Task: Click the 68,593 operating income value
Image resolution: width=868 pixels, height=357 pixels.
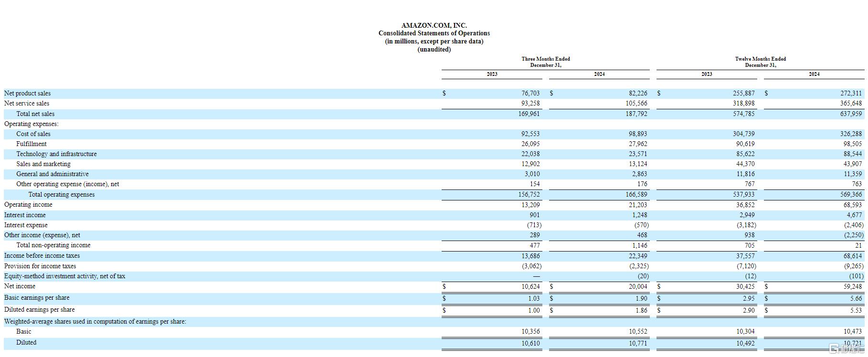Action: [852, 205]
